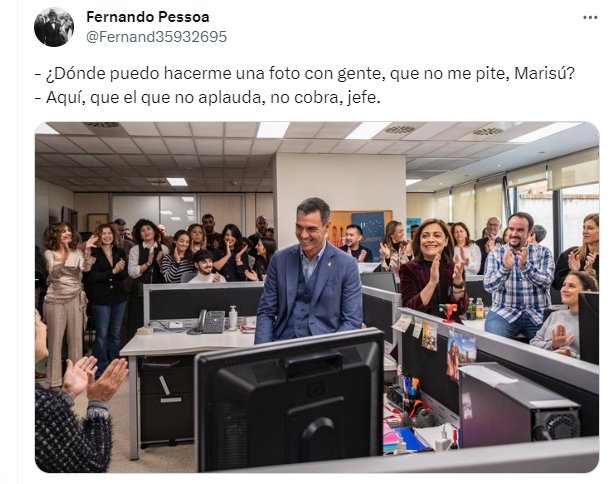The height and width of the screenshot is (484, 614).
Task: Open the Fernando Pessoa display name link
Action: (x=148, y=17)
